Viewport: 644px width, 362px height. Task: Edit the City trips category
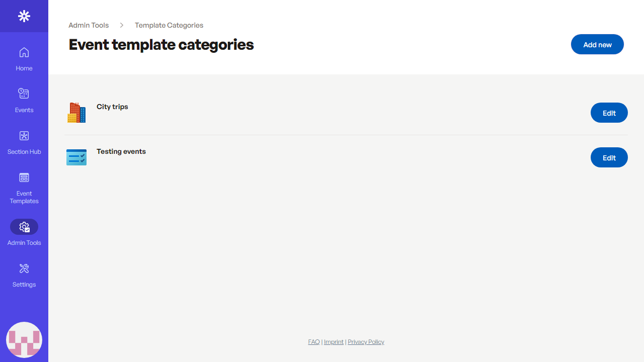pyautogui.click(x=609, y=113)
